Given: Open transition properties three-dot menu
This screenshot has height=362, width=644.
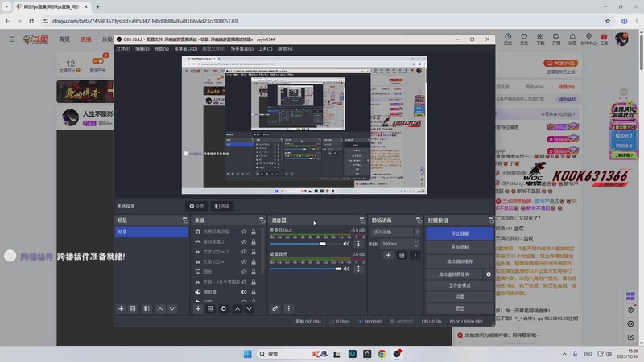Looking at the screenshot, I should click(415, 255).
